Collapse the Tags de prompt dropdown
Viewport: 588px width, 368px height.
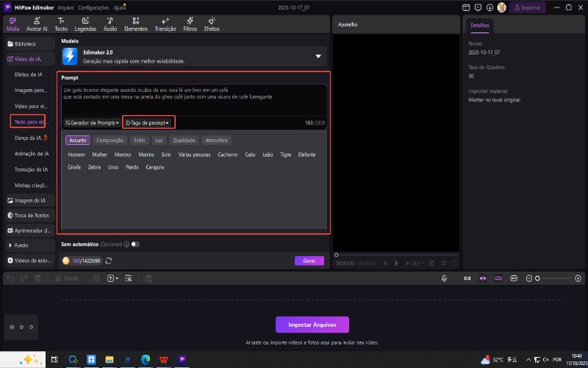click(x=147, y=123)
